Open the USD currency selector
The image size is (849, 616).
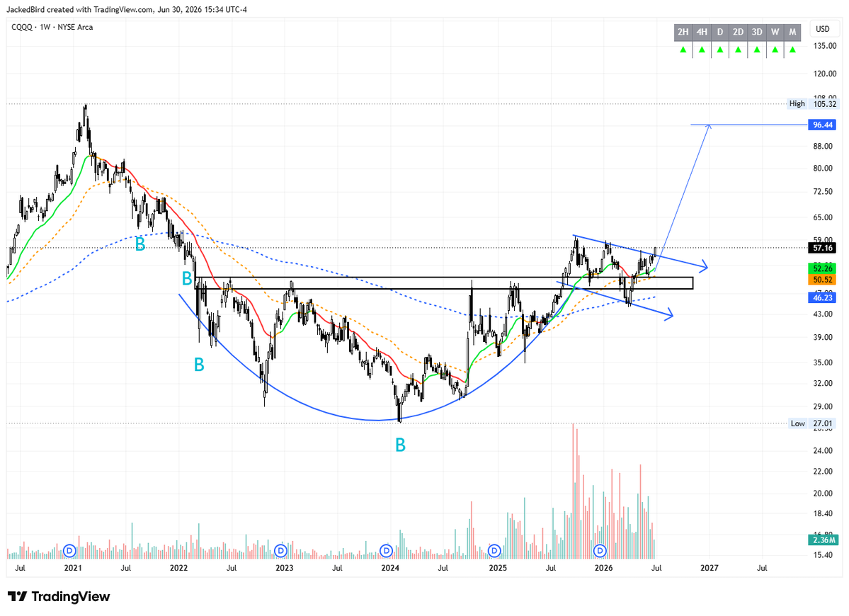tap(823, 29)
